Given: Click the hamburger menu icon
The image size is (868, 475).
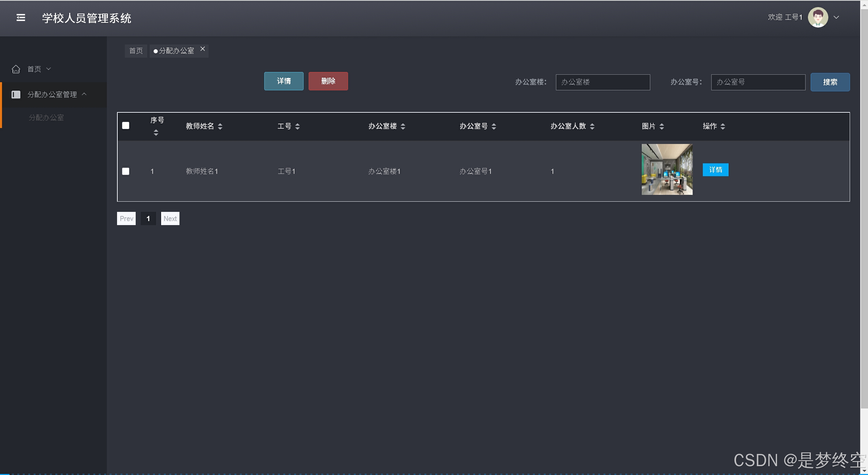Looking at the screenshot, I should pos(21,18).
